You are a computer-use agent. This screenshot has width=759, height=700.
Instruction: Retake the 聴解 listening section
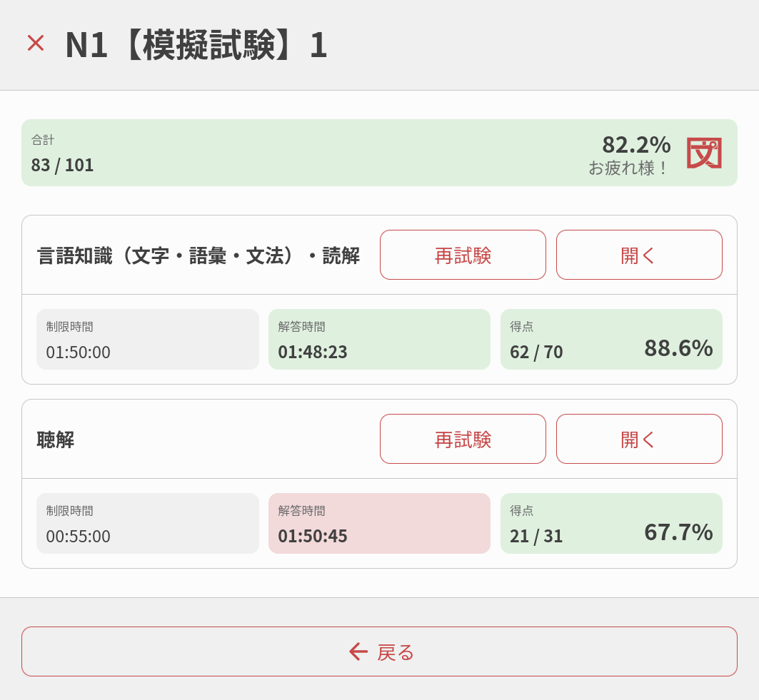coord(463,439)
